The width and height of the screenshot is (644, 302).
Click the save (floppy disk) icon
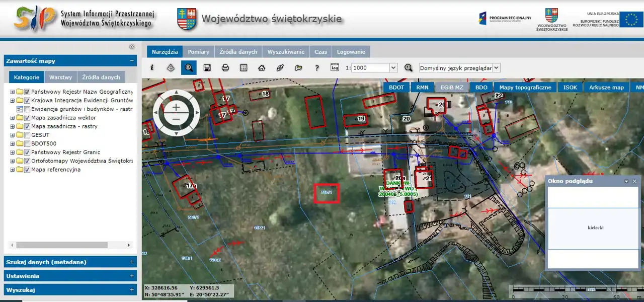pos(207,67)
